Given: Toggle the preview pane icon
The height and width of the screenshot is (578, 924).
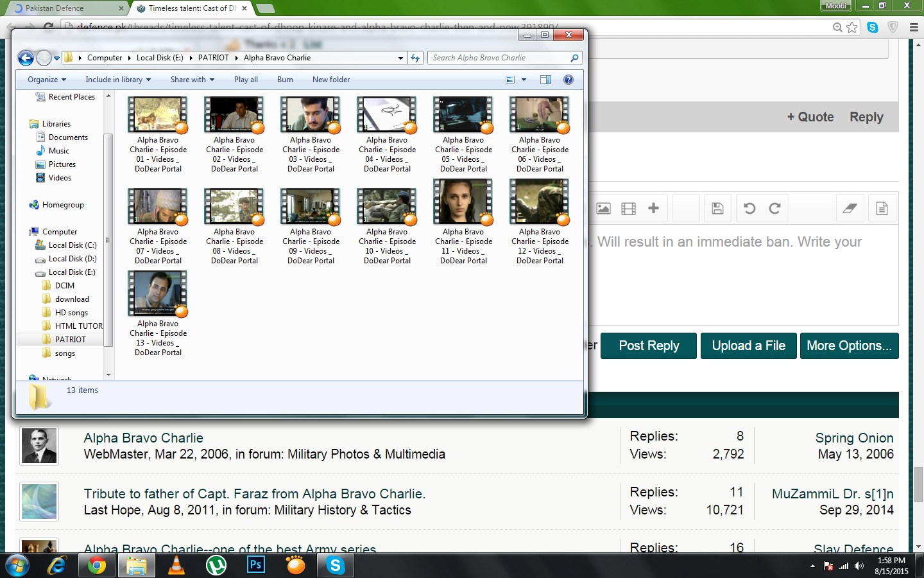Looking at the screenshot, I should pyautogui.click(x=545, y=80).
